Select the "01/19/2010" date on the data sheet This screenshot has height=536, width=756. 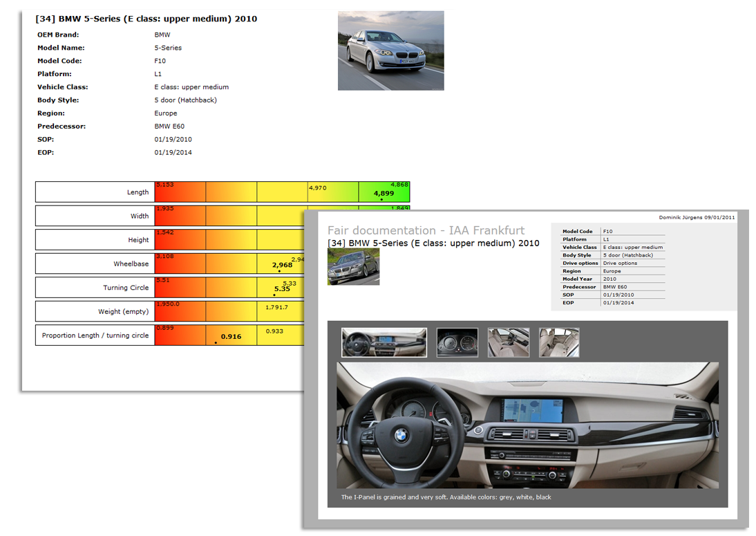pyautogui.click(x=173, y=139)
